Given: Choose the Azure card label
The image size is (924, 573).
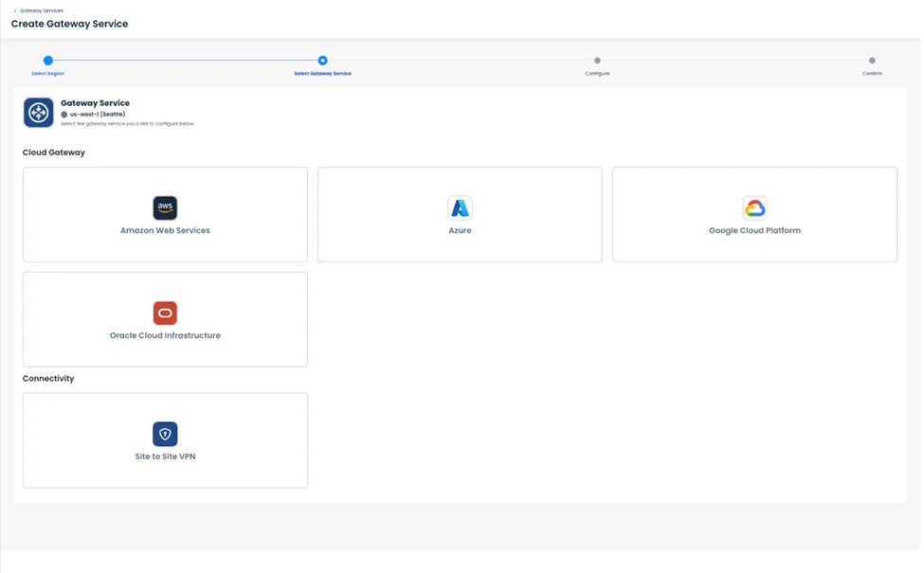Looking at the screenshot, I should tap(460, 230).
